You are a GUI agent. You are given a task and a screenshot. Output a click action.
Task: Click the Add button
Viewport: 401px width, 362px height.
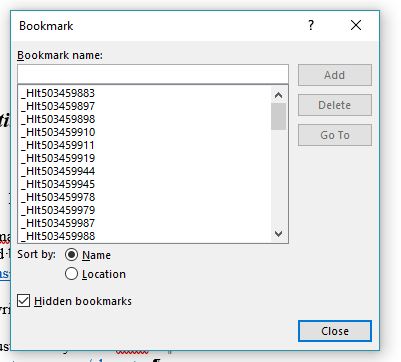(335, 75)
